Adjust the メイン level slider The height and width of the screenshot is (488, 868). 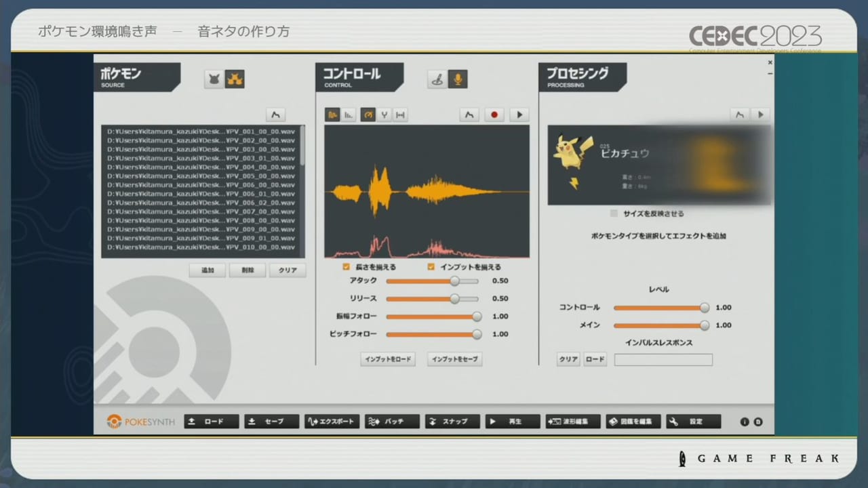pos(661,325)
